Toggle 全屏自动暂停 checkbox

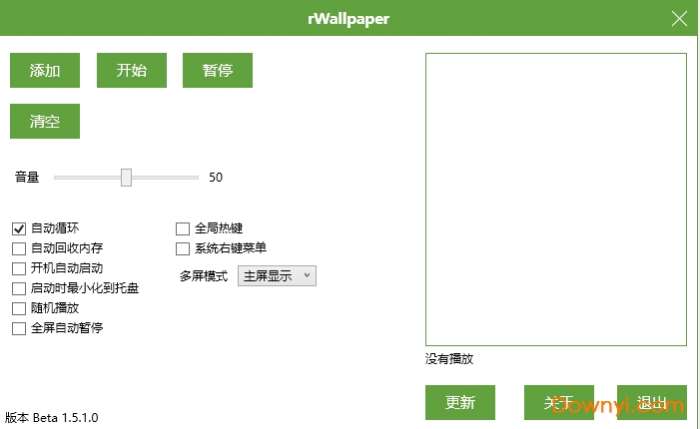tap(19, 329)
